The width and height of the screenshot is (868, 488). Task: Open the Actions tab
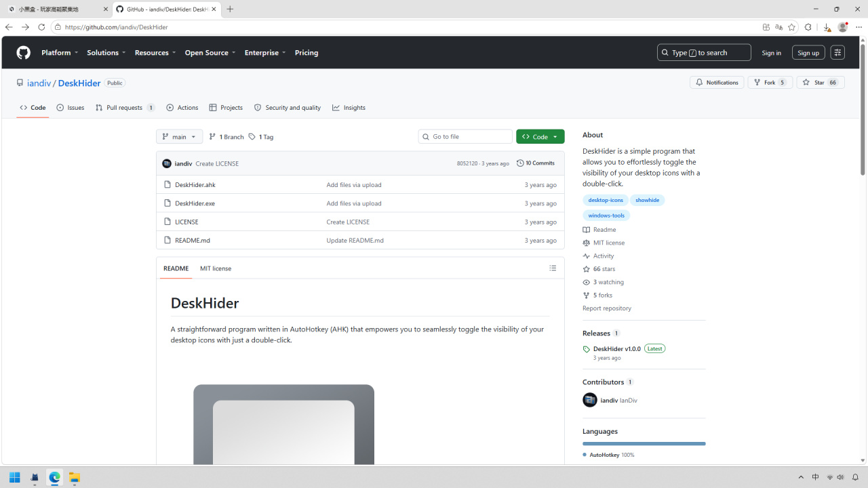click(182, 108)
